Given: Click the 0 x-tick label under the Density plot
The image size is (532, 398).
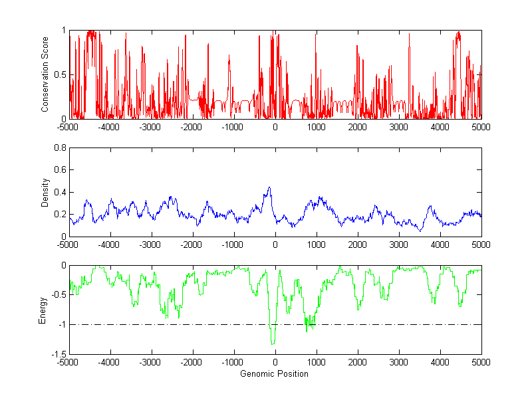Looking at the screenshot, I should (275, 245).
